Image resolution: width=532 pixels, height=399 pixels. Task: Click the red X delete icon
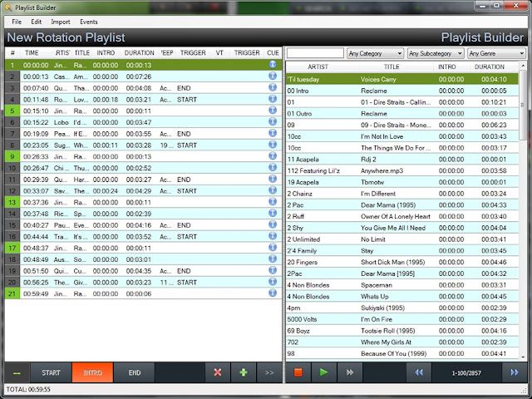(x=218, y=372)
